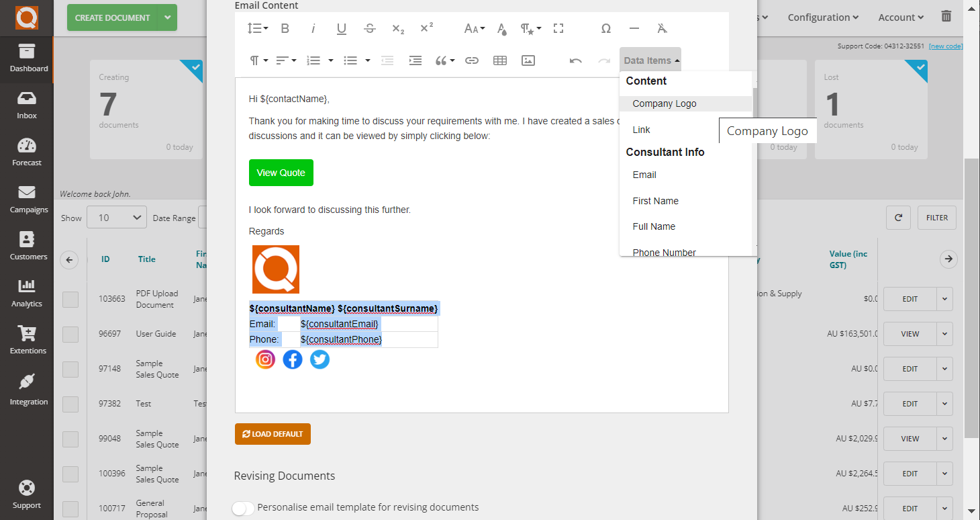Image resolution: width=980 pixels, height=520 pixels.
Task: Select the checkbox next to document 96697
Action: (70, 334)
